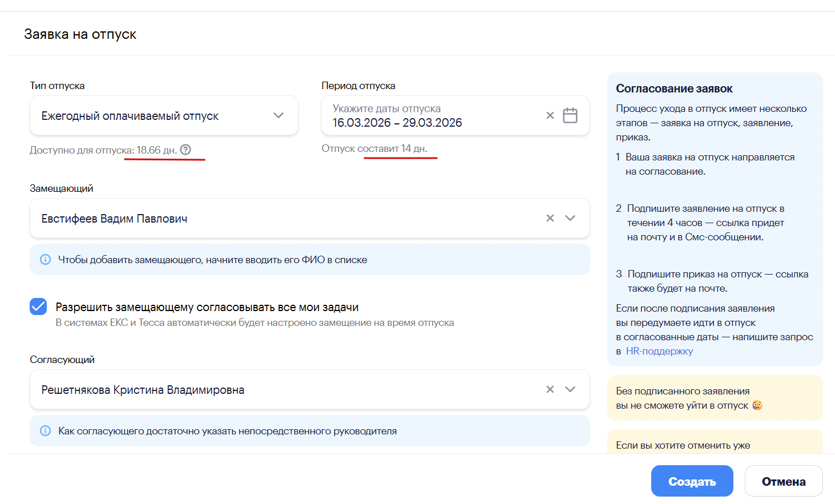Viewport: 835px width, 504px height.
Task: Uncheck allow substitute to approve my tasks
Action: pyautogui.click(x=38, y=307)
